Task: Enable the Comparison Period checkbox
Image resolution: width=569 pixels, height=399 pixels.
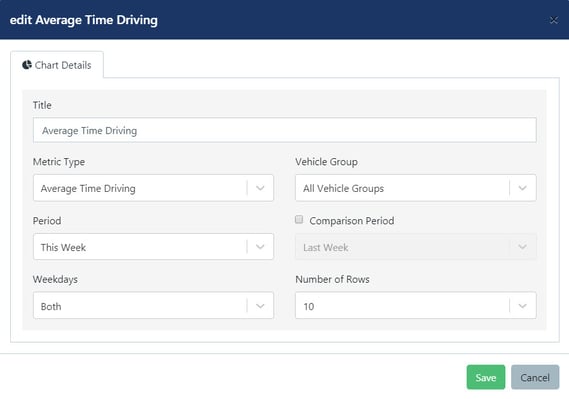Action: coord(299,219)
